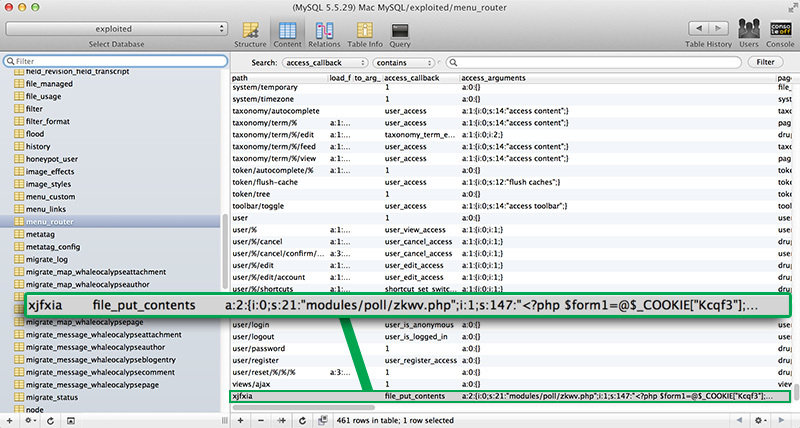Delete the selected row with minus icon
The width and height of the screenshot is (800, 428).
(261, 421)
